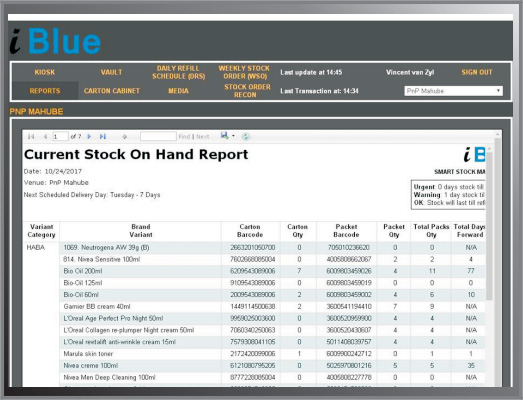The image size is (523, 400).
Task: Click the back-to-parent-report arrow icon
Action: (x=124, y=136)
